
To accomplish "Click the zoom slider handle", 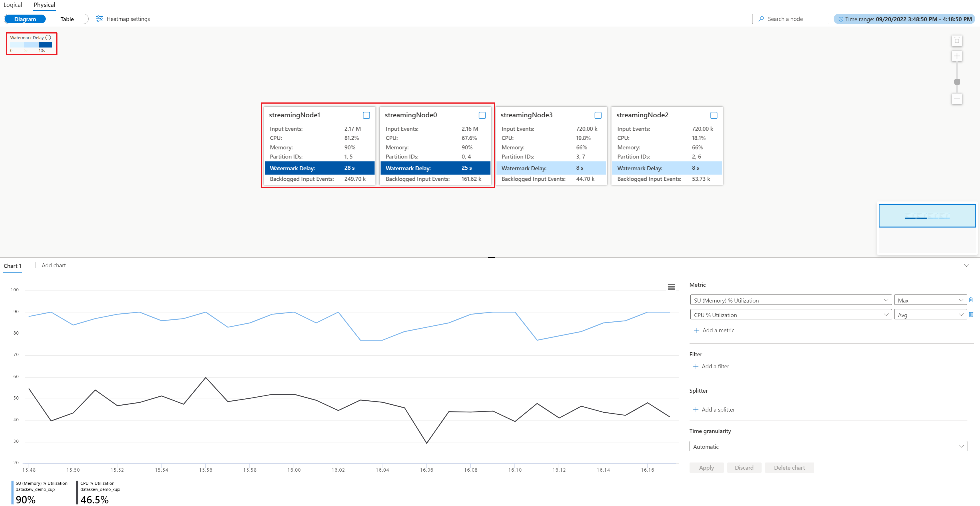I will pyautogui.click(x=957, y=82).
